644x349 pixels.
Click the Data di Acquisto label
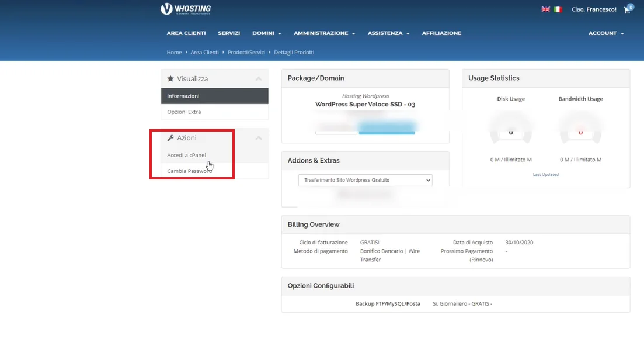tap(473, 243)
